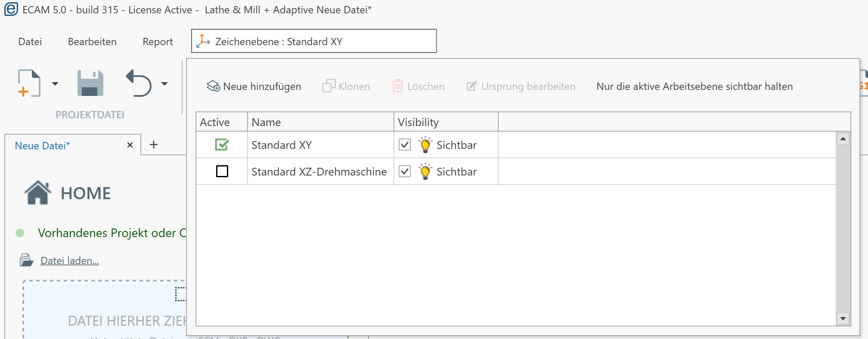Collapse the Zeichenebene Standard XY selector
The height and width of the screenshot is (339, 868).
[x=314, y=41]
